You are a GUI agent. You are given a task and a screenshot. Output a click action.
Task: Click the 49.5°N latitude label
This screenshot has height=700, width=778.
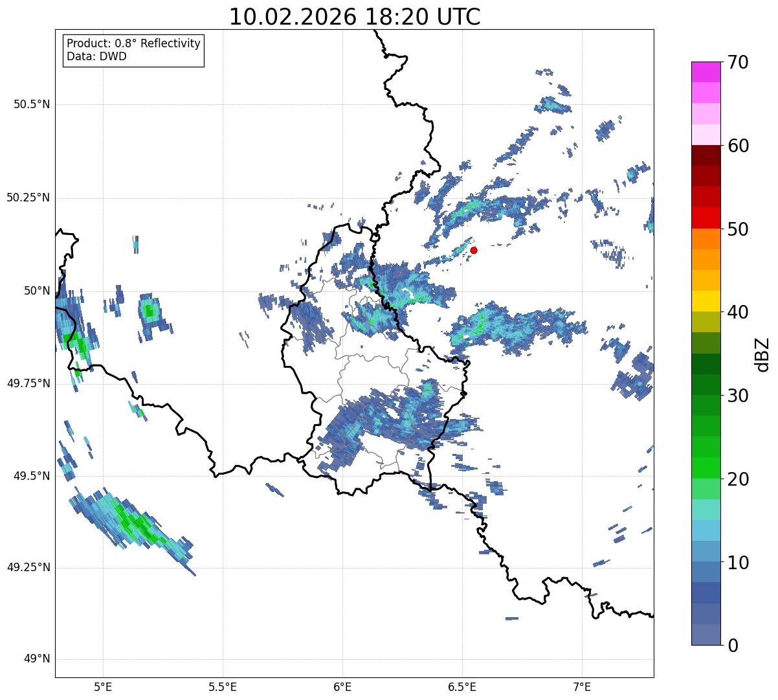click(x=32, y=476)
